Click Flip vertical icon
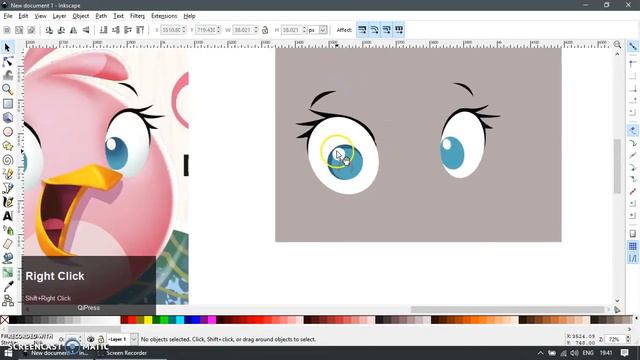Viewport: 640px width, 360px height. 86,30
